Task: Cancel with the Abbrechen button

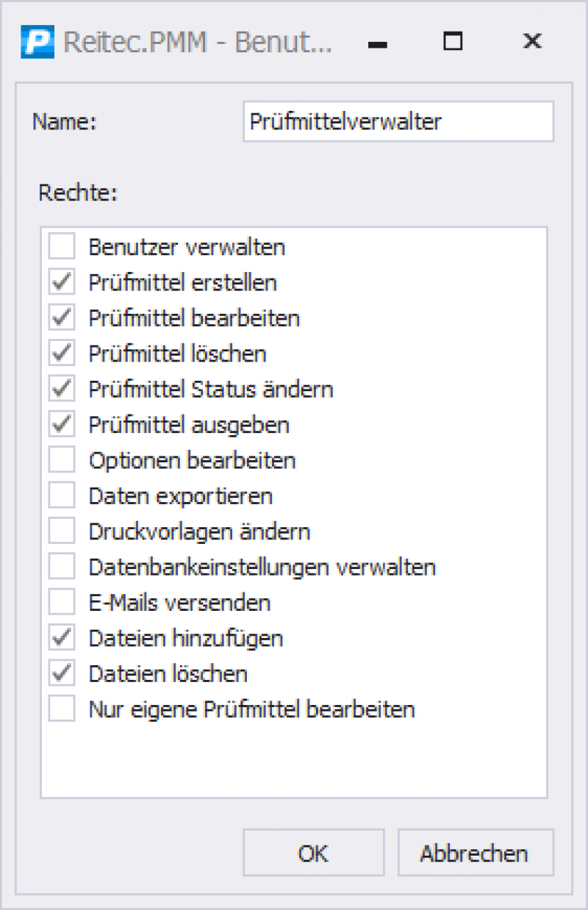Action: 476,853
